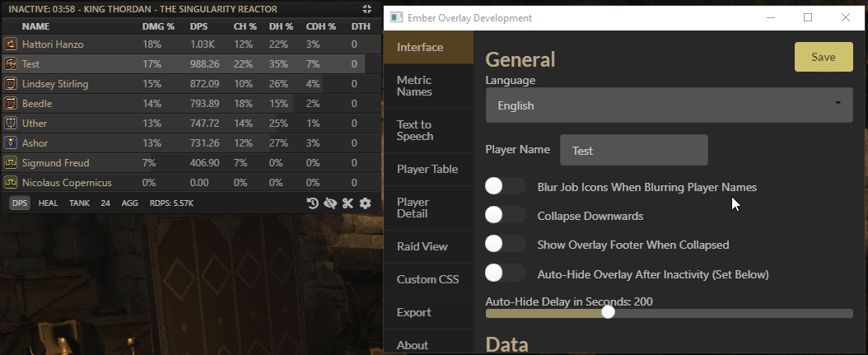
Task: Open the Raid View tab
Action: click(x=428, y=246)
